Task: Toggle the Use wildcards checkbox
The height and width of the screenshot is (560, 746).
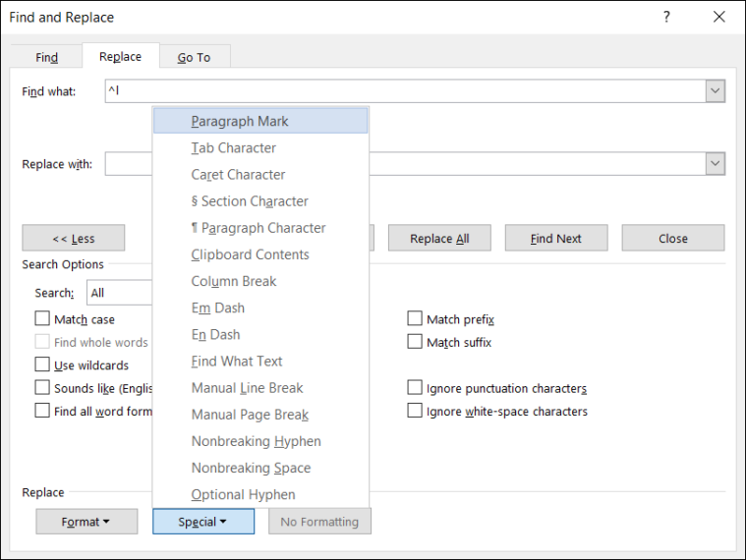Action: click(42, 364)
